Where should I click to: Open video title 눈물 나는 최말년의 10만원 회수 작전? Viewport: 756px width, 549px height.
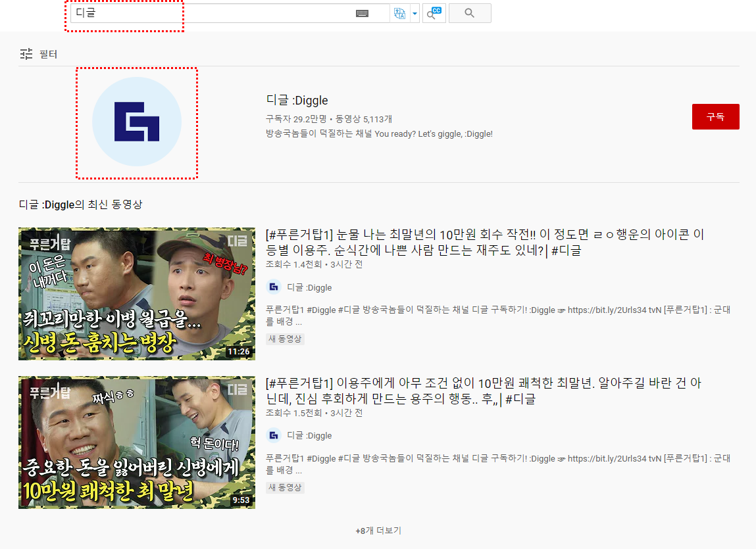484,242
